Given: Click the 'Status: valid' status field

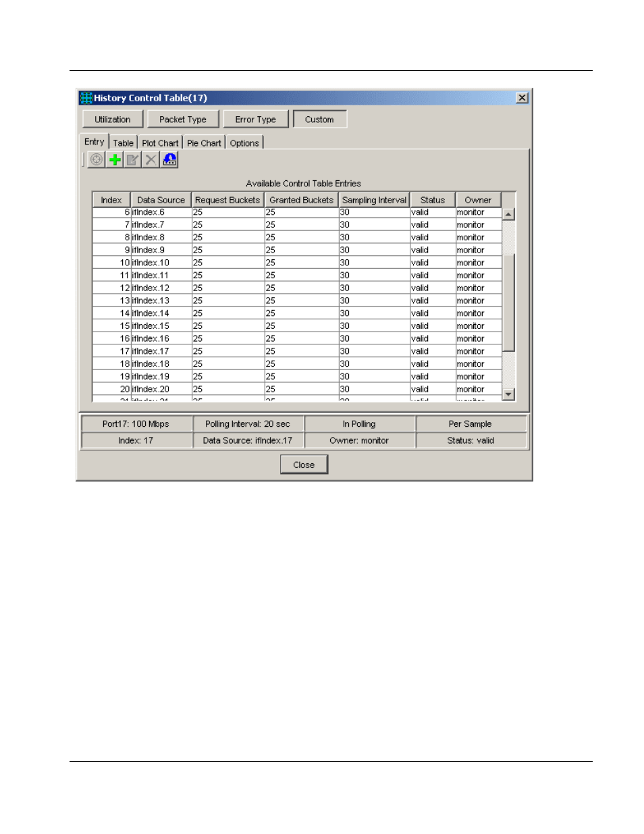Looking at the screenshot, I should click(471, 440).
